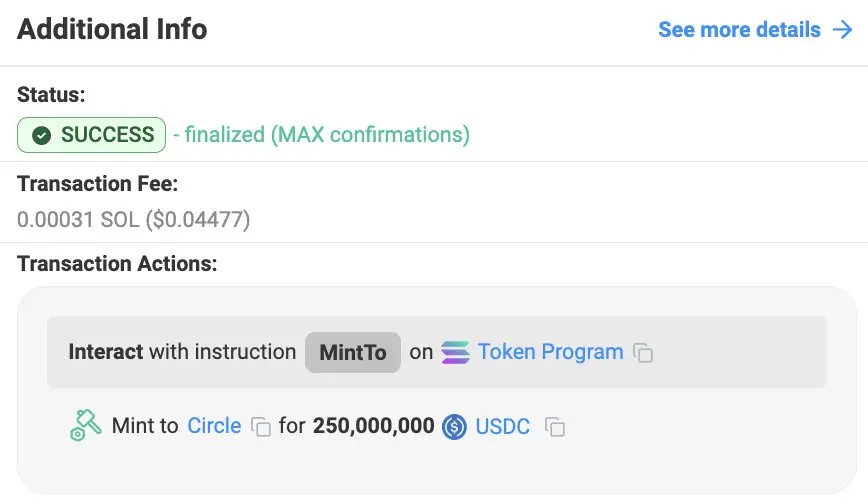Click the finalized (MAX confirmations) text
Screen dimensions: 868x504
coord(320,135)
